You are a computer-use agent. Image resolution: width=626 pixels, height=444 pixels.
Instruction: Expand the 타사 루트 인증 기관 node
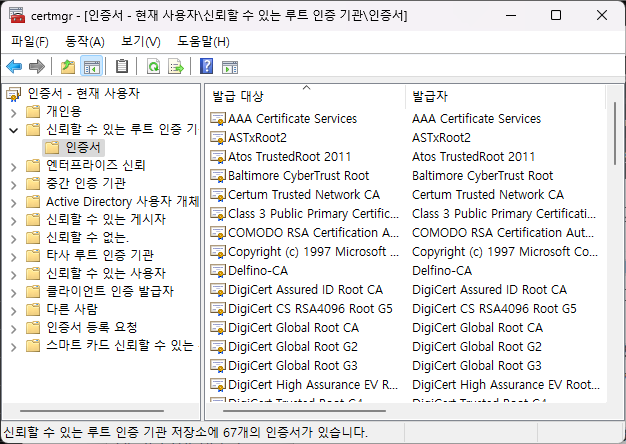[14, 257]
